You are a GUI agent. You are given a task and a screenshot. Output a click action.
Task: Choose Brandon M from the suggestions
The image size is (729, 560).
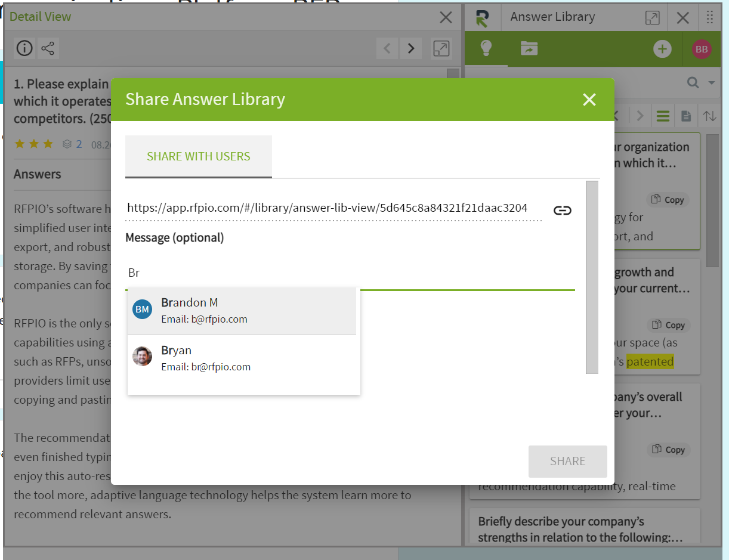(x=242, y=311)
